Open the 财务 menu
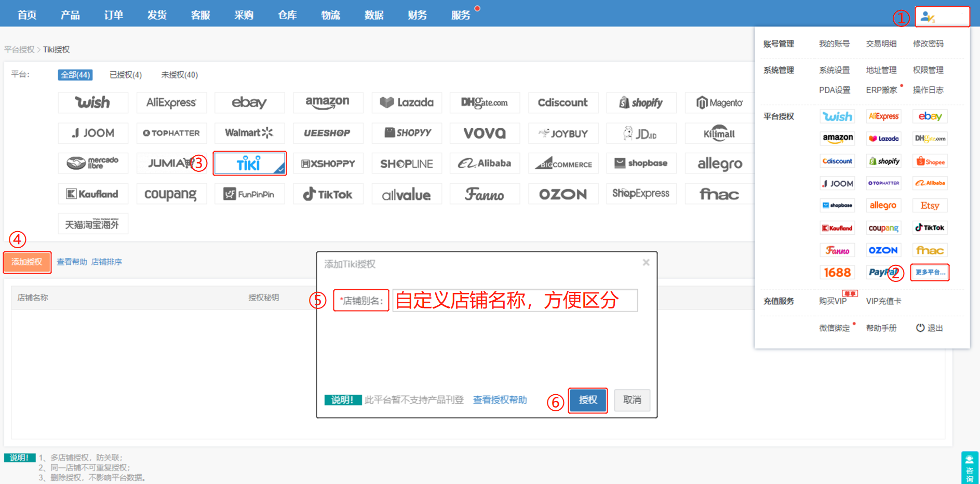The image size is (980, 484). (418, 15)
